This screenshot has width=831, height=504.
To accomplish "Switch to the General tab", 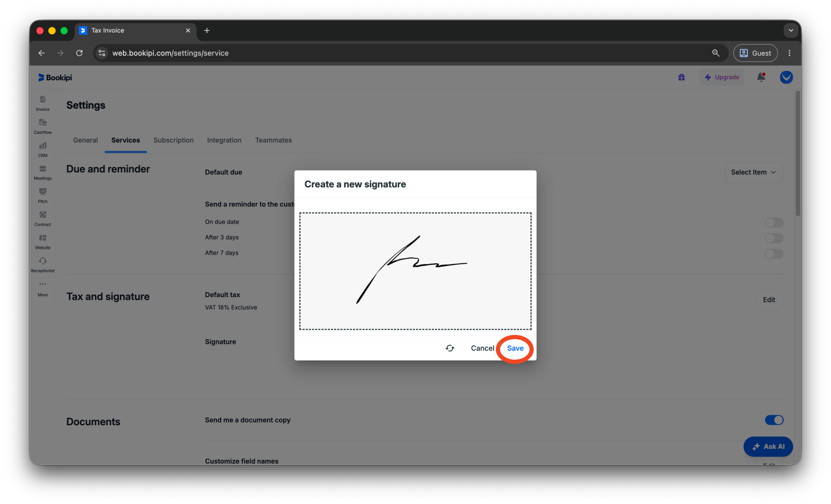I will coord(86,140).
